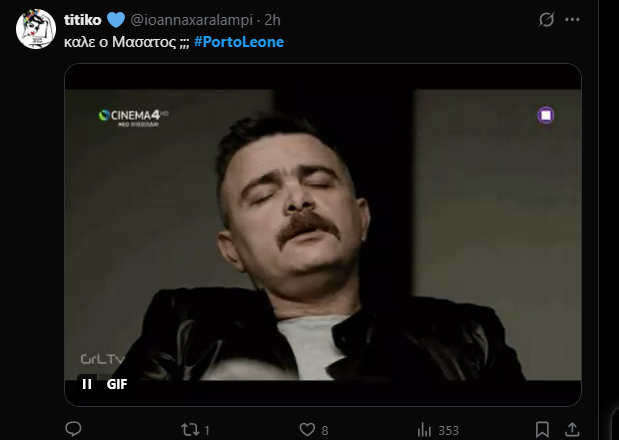Open the 2h timestamp link
The height and width of the screenshot is (440, 619).
tap(273, 19)
